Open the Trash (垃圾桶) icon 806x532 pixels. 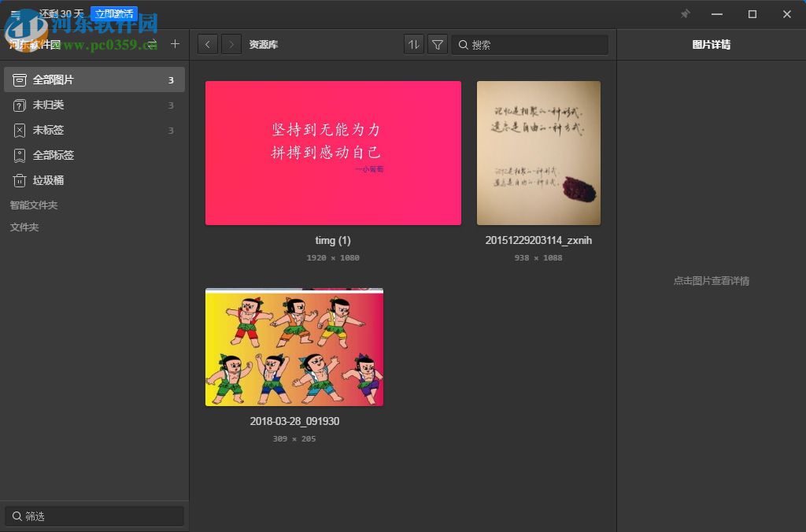(x=19, y=180)
